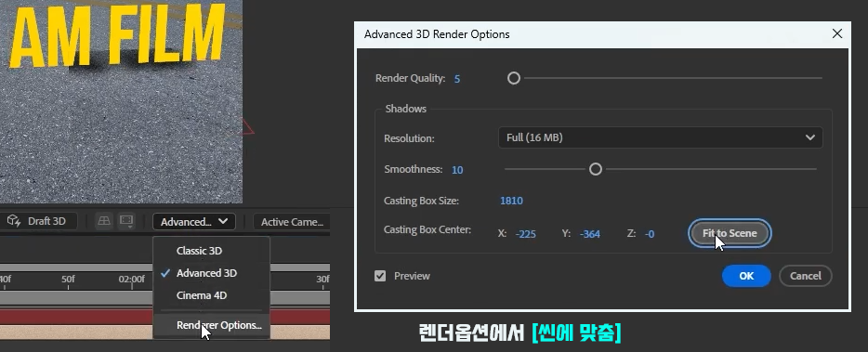The image size is (868, 352).
Task: Click the Fit to Scene button
Action: (730, 233)
